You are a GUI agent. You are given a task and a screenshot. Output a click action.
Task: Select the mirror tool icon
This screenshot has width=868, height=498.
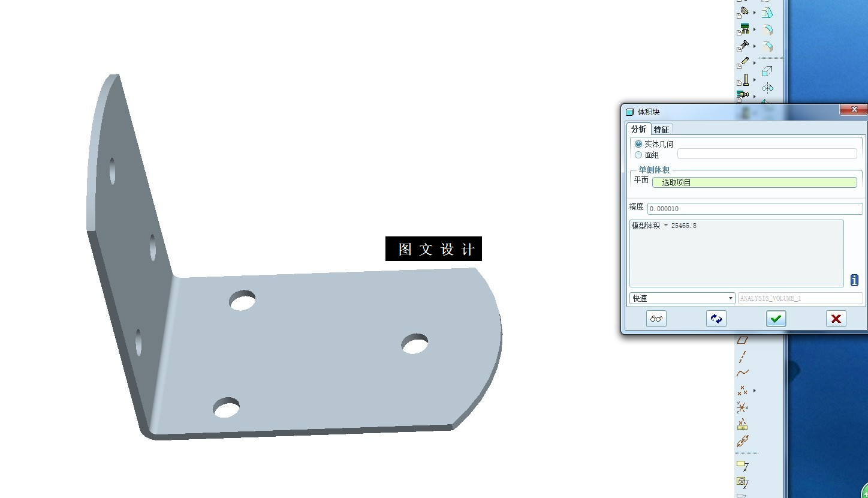tap(767, 88)
